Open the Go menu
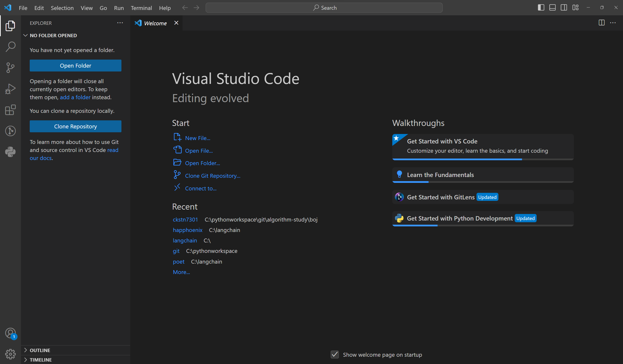 coord(103,8)
